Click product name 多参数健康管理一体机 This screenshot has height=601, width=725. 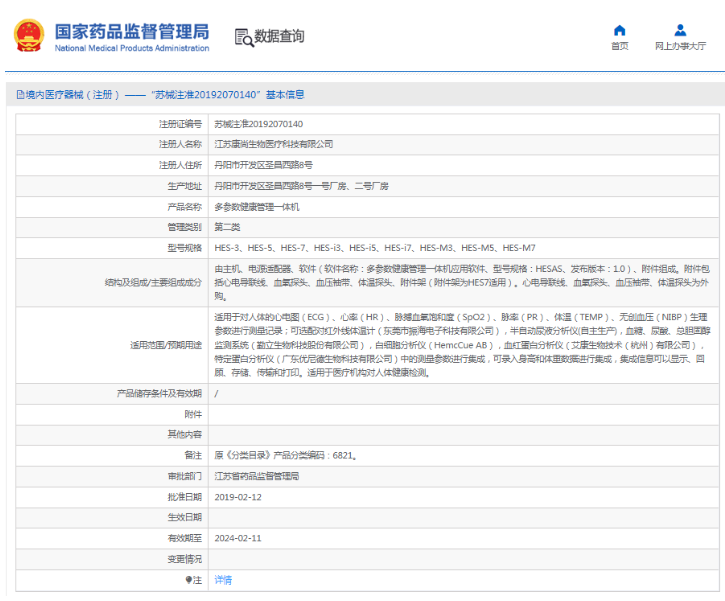pyautogui.click(x=257, y=207)
